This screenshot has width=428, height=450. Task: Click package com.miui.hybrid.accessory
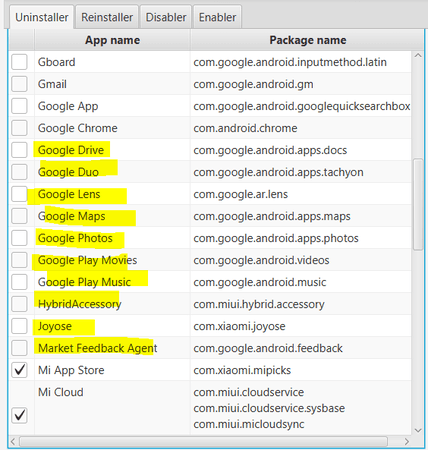(x=259, y=304)
